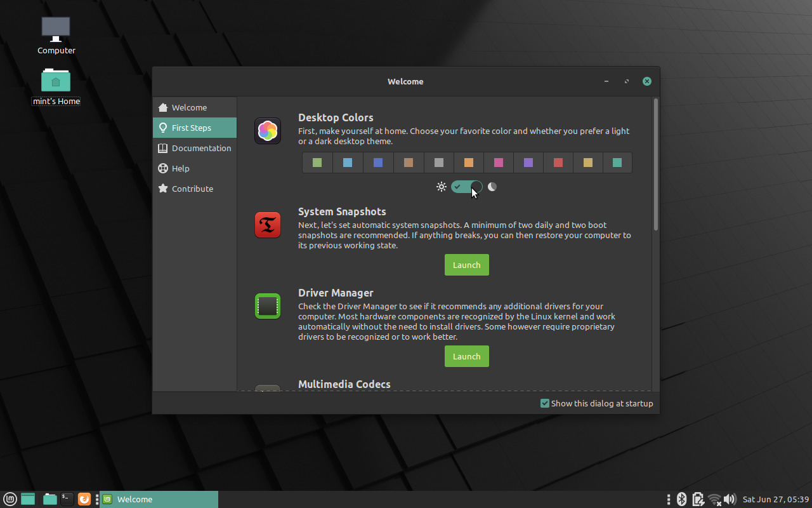Select the green desktop color swatch
812x508 pixels.
(x=317, y=163)
